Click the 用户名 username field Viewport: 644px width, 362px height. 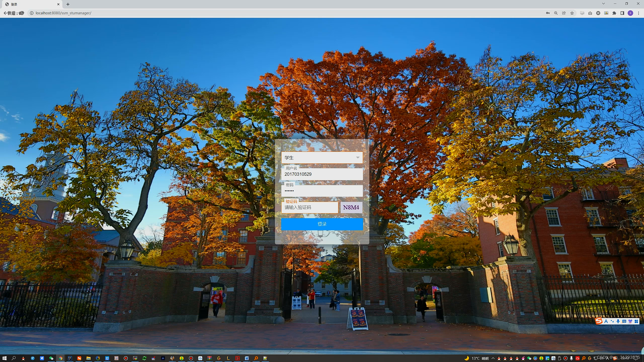pyautogui.click(x=322, y=174)
